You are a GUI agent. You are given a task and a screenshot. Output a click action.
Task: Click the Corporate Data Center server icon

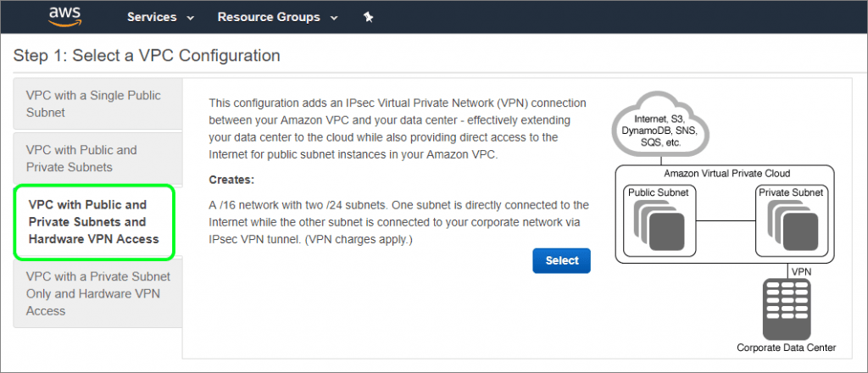click(786, 309)
